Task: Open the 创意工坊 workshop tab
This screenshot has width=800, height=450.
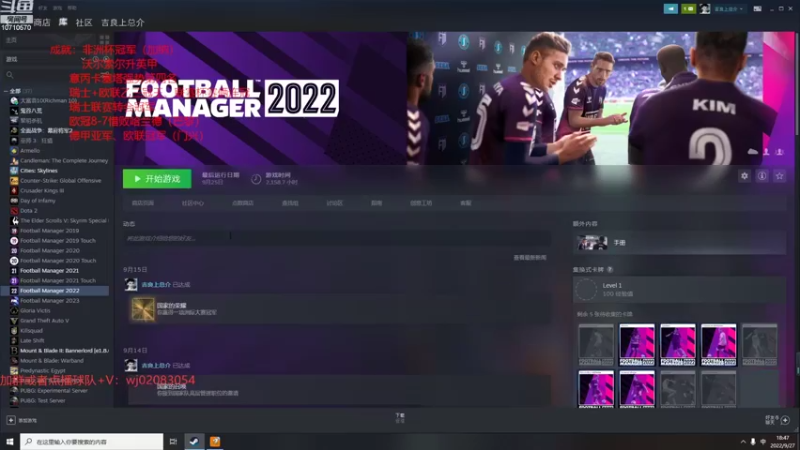Action: click(x=421, y=203)
